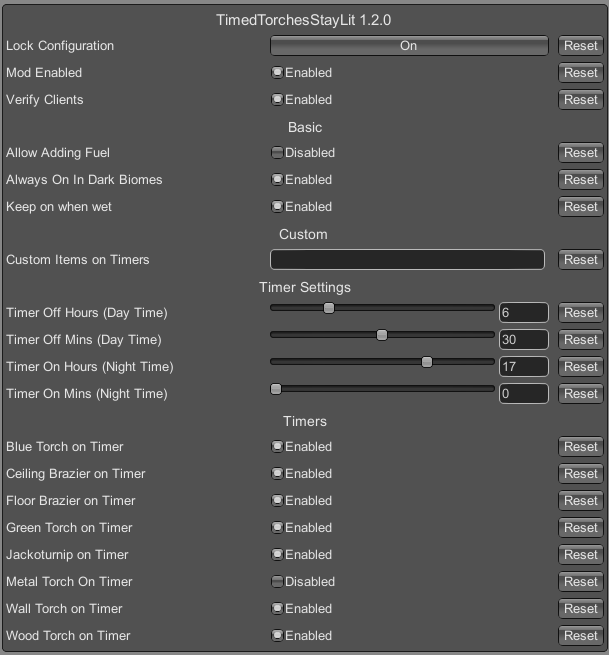Image resolution: width=609 pixels, height=655 pixels.
Task: Reset Ceiling Brazier on Timer setting
Action: (581, 474)
